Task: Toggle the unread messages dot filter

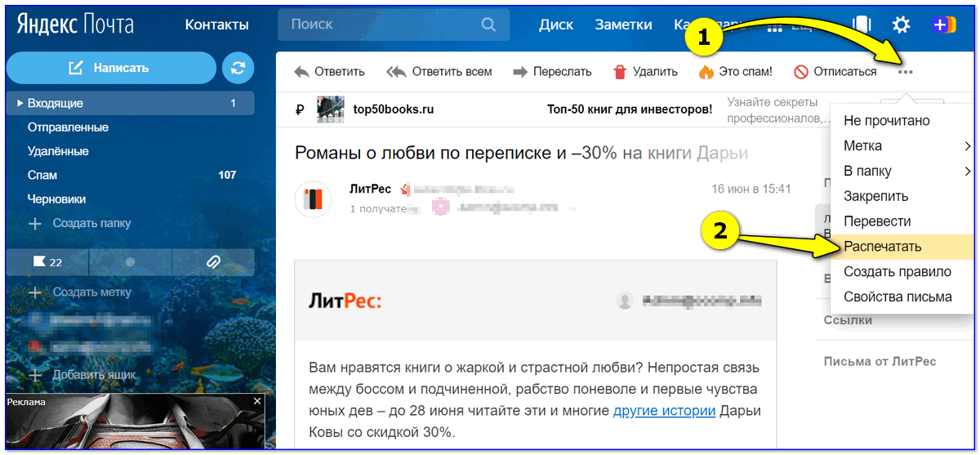Action: coord(130,262)
